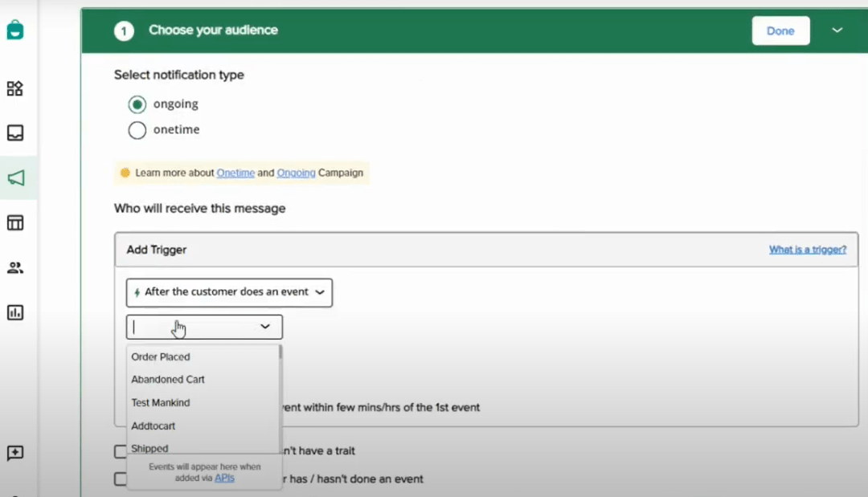868x497 pixels.
Task: Open the 'What is a trigger?' link
Action: (x=808, y=249)
